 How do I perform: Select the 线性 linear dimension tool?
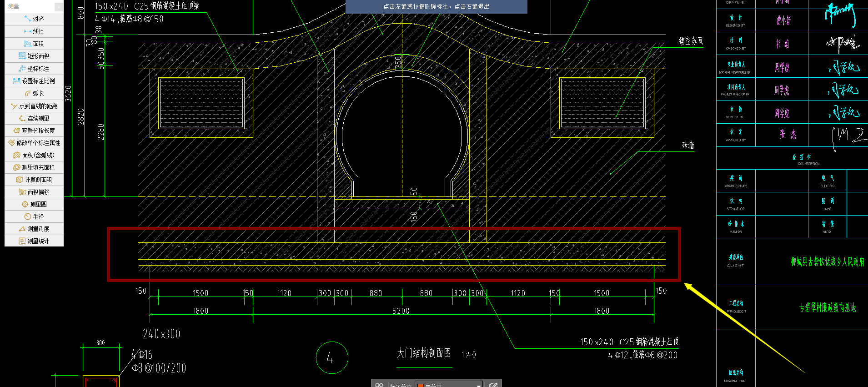[x=34, y=31]
